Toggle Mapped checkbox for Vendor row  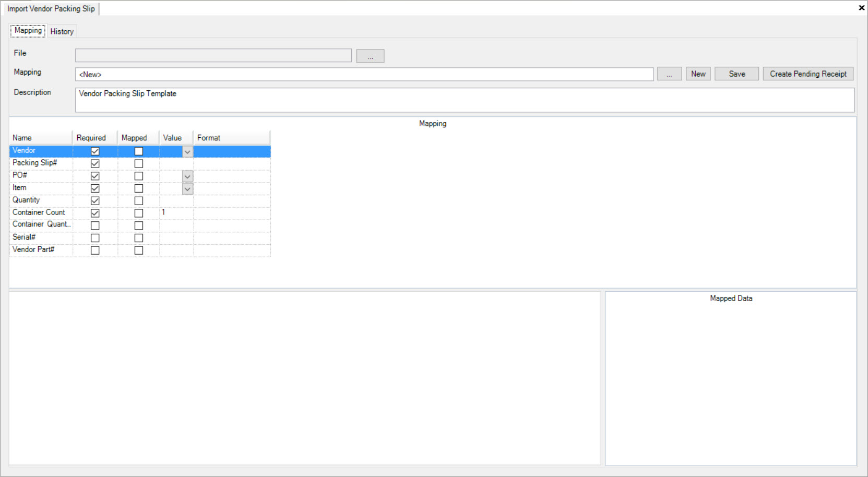pyautogui.click(x=139, y=151)
